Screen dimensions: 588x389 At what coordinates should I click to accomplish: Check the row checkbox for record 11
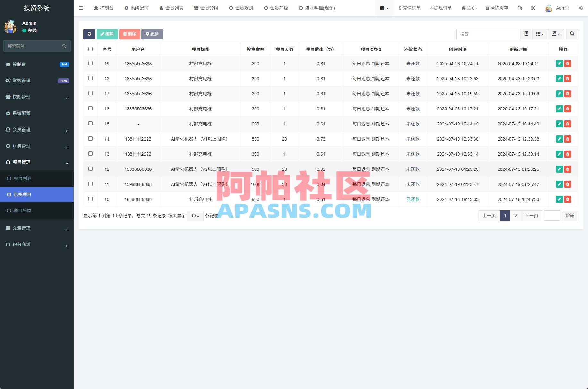click(90, 184)
